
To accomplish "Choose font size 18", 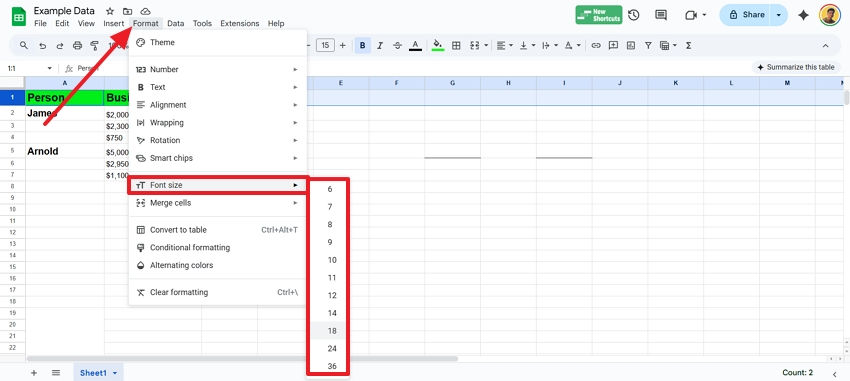I will (x=329, y=331).
